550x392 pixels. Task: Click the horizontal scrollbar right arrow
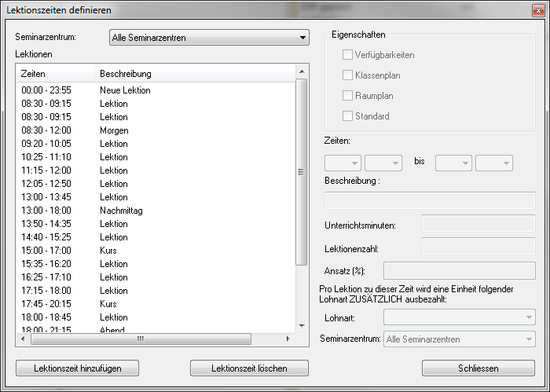point(289,339)
